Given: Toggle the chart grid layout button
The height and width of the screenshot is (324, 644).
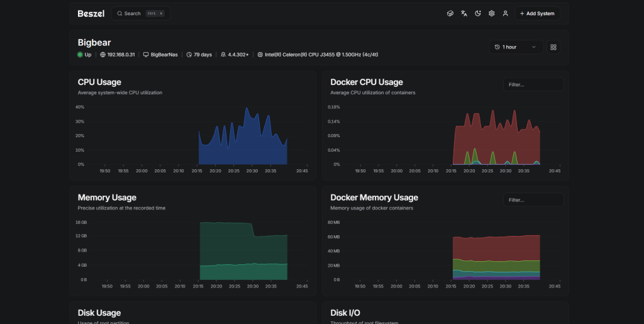Looking at the screenshot, I should (553, 47).
